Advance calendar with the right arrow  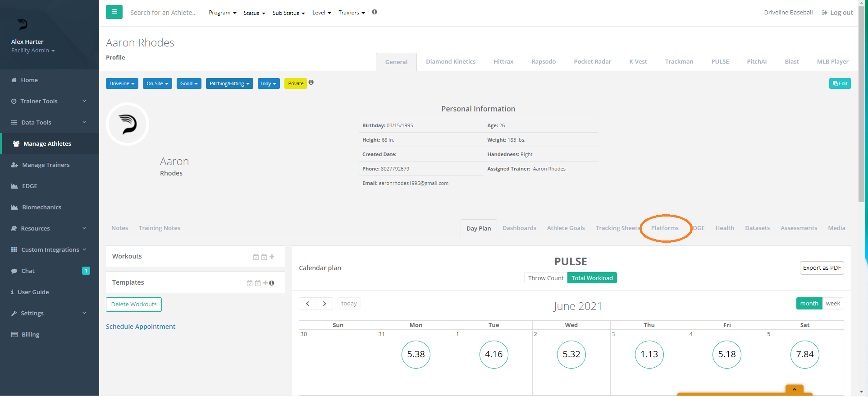[x=324, y=304]
